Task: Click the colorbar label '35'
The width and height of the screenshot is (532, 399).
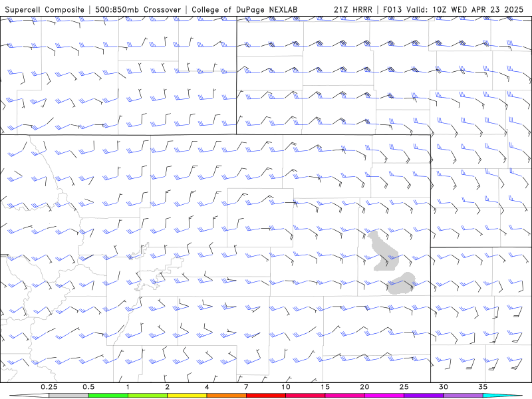Action: pyautogui.click(x=483, y=387)
